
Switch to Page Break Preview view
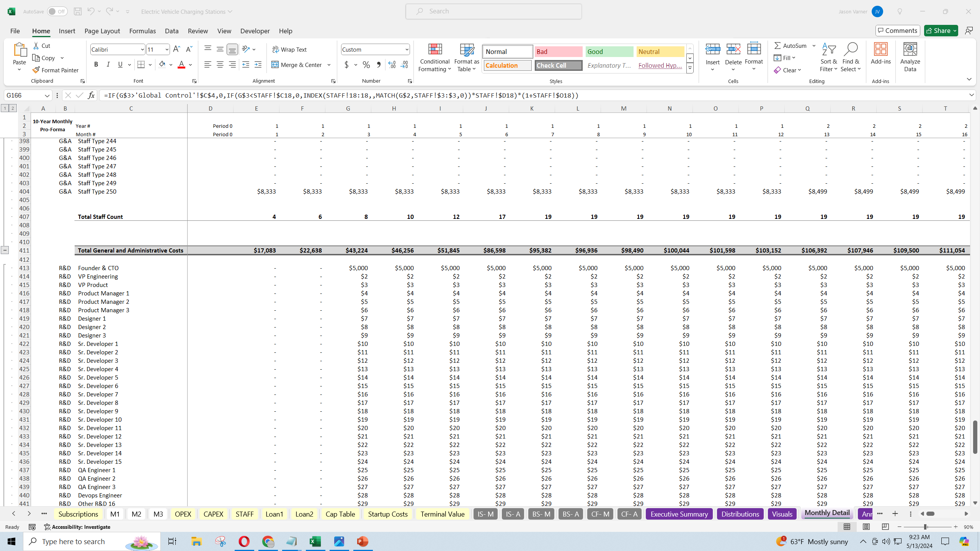pyautogui.click(x=885, y=527)
